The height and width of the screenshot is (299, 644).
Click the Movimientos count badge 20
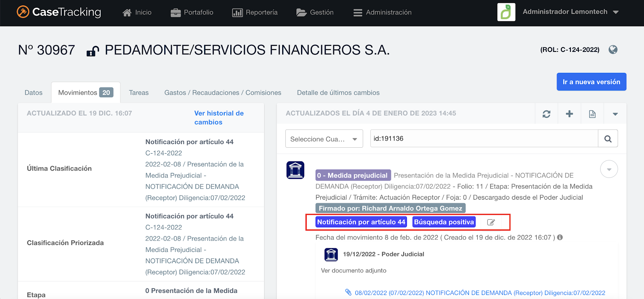click(106, 93)
